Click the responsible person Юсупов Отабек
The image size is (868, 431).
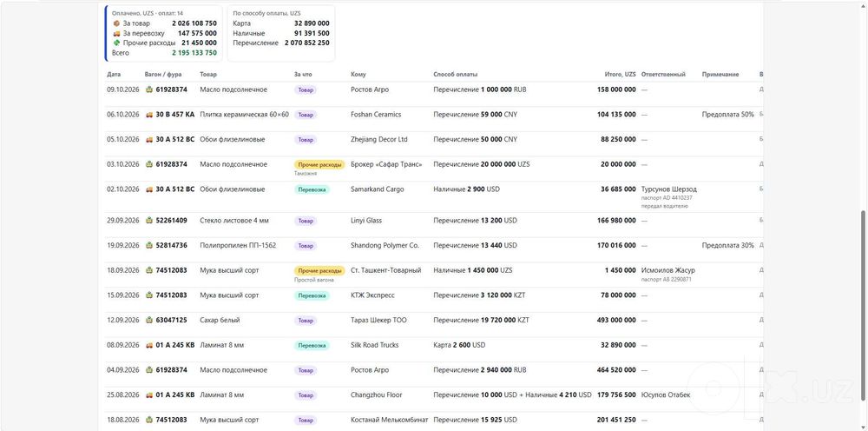pyautogui.click(x=666, y=395)
